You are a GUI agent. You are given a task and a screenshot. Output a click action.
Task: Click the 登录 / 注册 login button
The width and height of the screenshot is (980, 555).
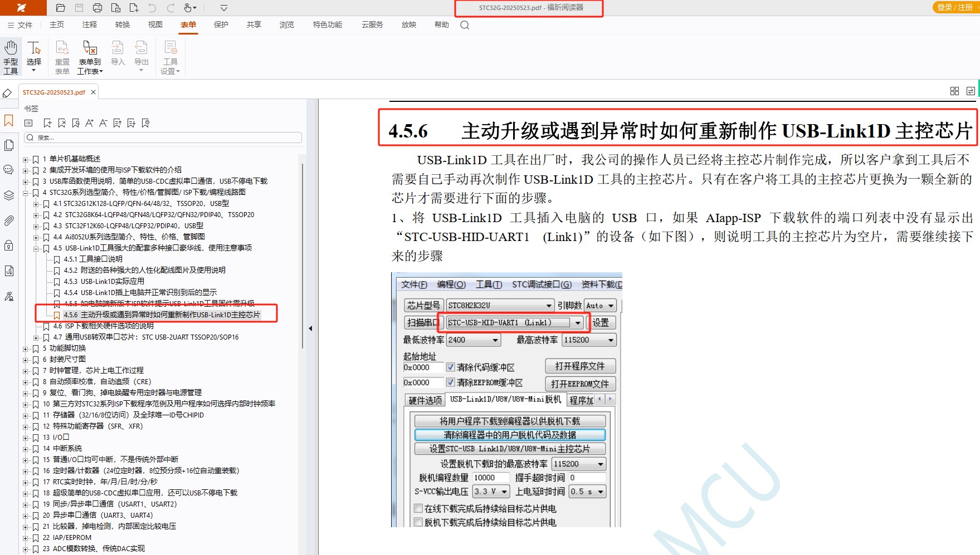pyautogui.click(x=955, y=7)
